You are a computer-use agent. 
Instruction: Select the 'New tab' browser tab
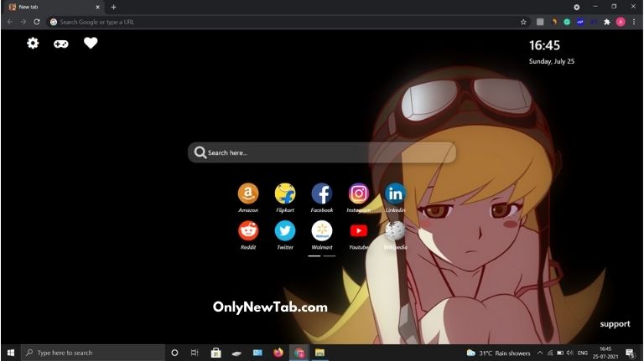click(55, 7)
